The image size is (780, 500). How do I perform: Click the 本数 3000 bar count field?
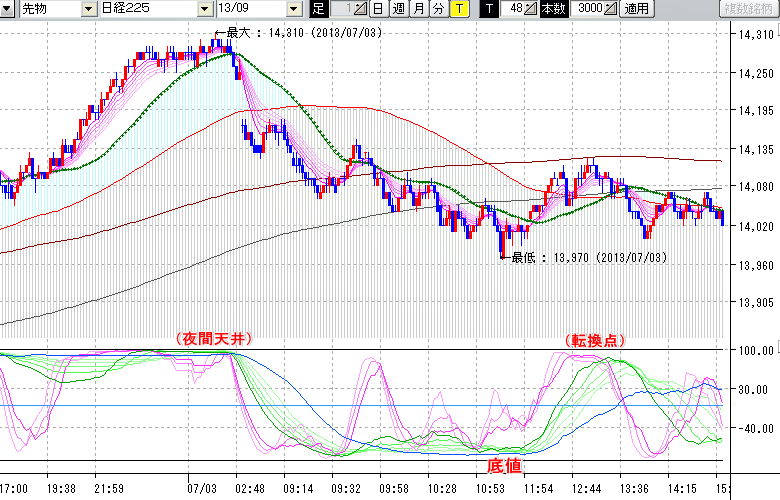[x=588, y=9]
